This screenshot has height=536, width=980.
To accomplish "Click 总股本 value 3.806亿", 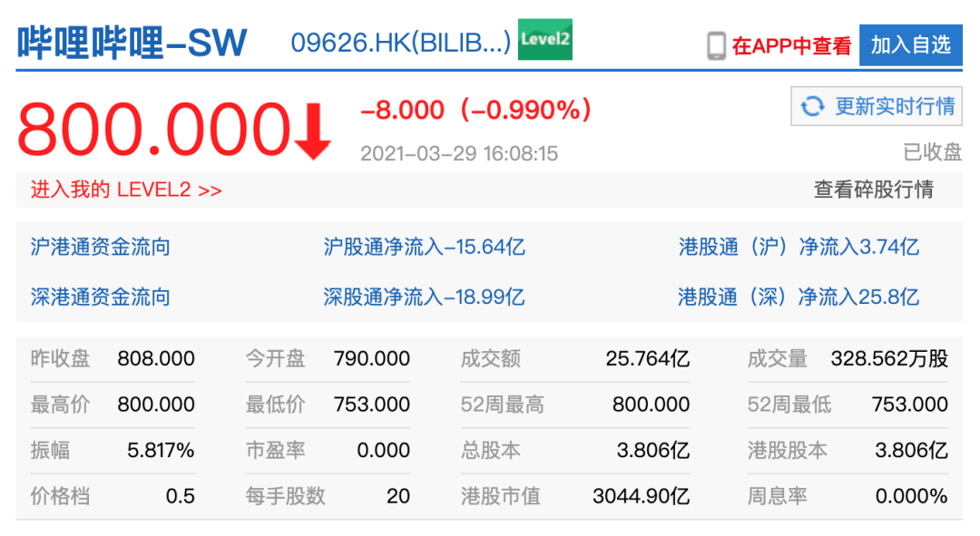I will pos(653,451).
